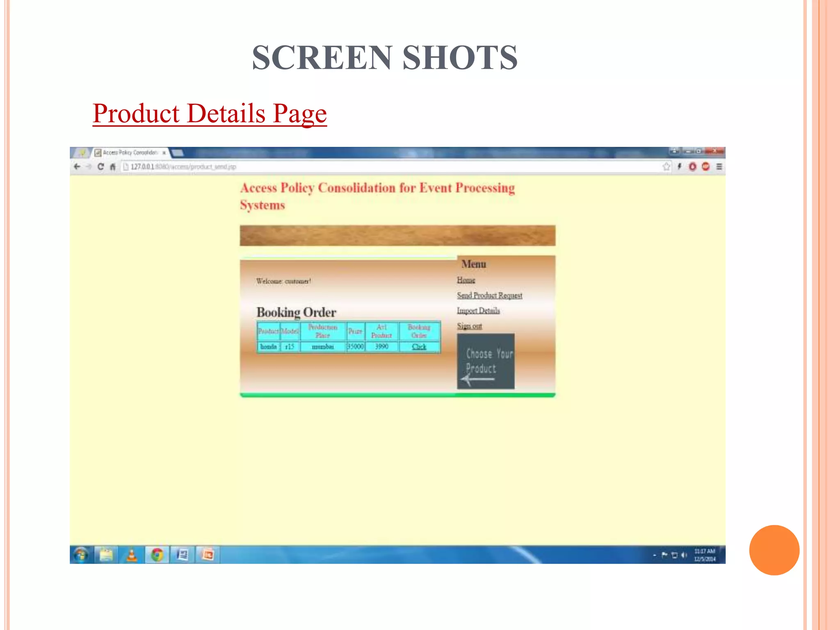Screen dimensions: 840x630
Task: Click the 'Welcome: customer!' text
Action: point(283,281)
